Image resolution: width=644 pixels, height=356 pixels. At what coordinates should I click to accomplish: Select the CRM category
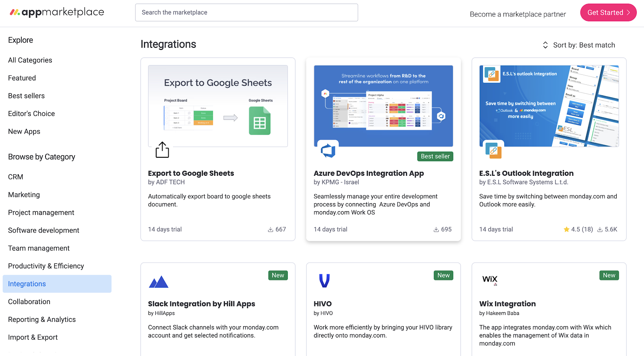click(16, 177)
